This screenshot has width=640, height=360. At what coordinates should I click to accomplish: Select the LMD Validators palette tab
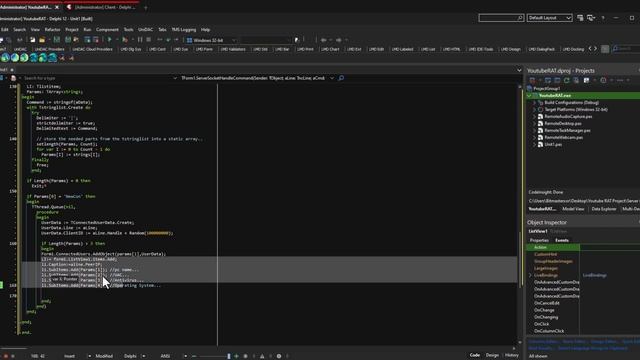pos(233,49)
